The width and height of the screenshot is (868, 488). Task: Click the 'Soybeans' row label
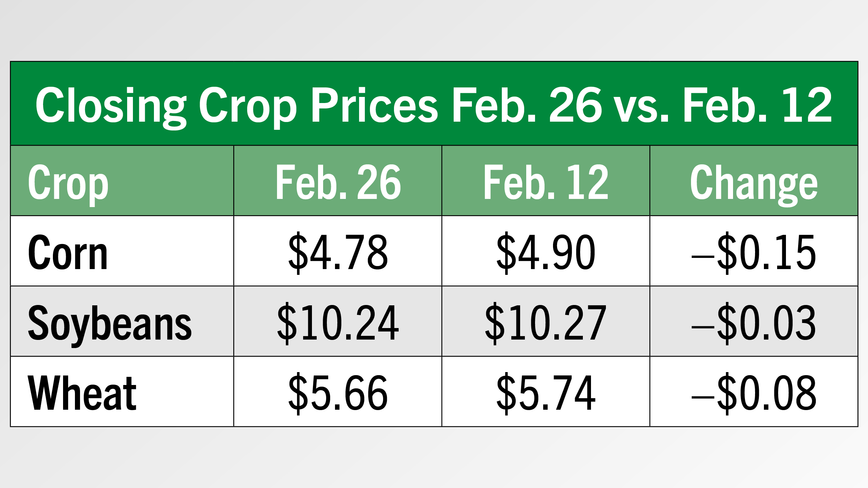pyautogui.click(x=110, y=323)
